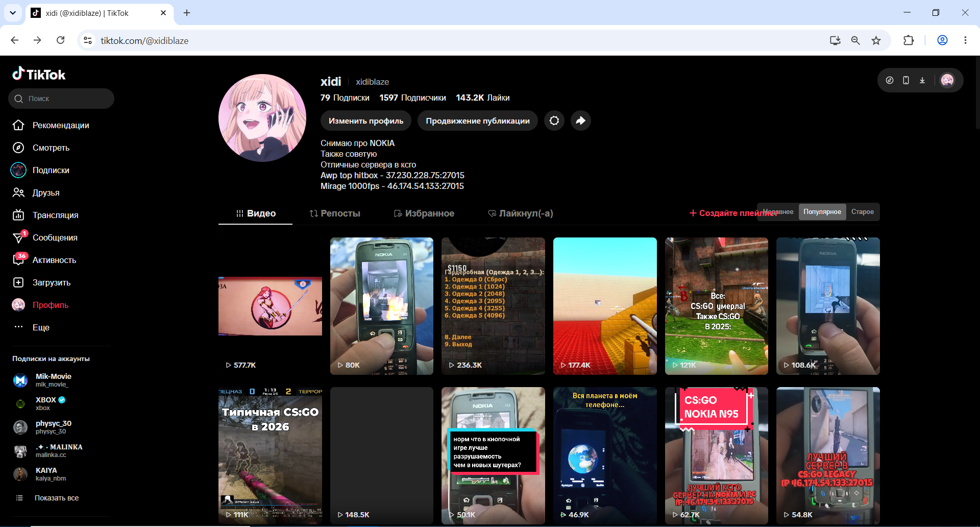Click the browser zoom magnifier icon
The width and height of the screenshot is (980, 527).
coord(855,40)
